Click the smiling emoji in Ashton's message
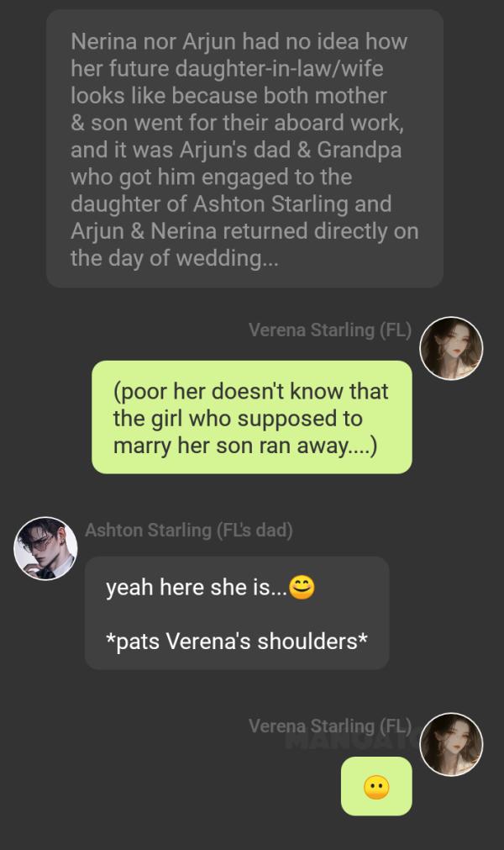The image size is (504, 850). 302,587
